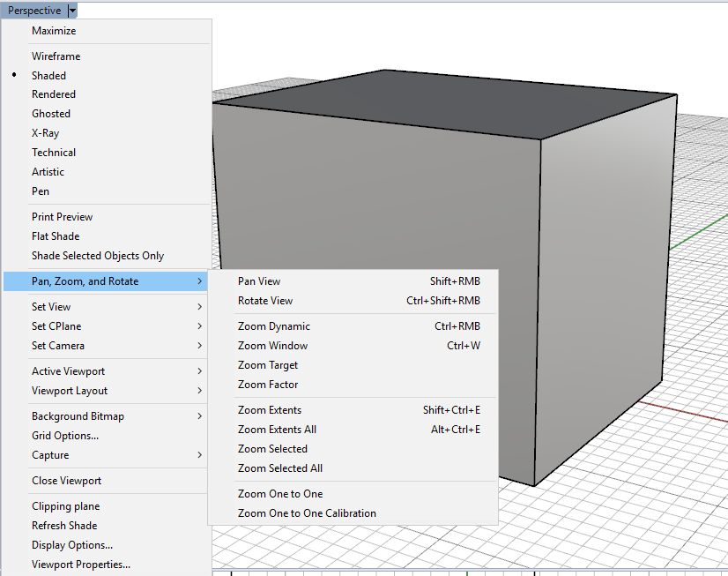Expand the Set View submenu
This screenshot has width=728, height=576.
tap(106, 307)
